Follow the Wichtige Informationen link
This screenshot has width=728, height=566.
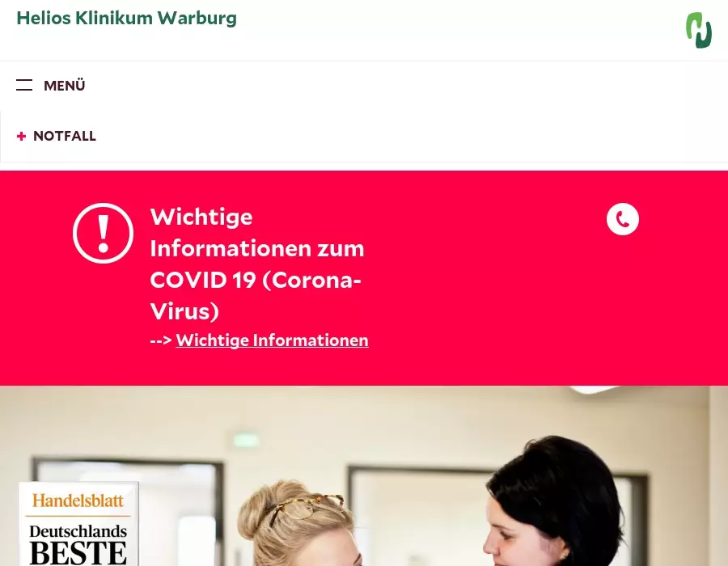pos(272,340)
